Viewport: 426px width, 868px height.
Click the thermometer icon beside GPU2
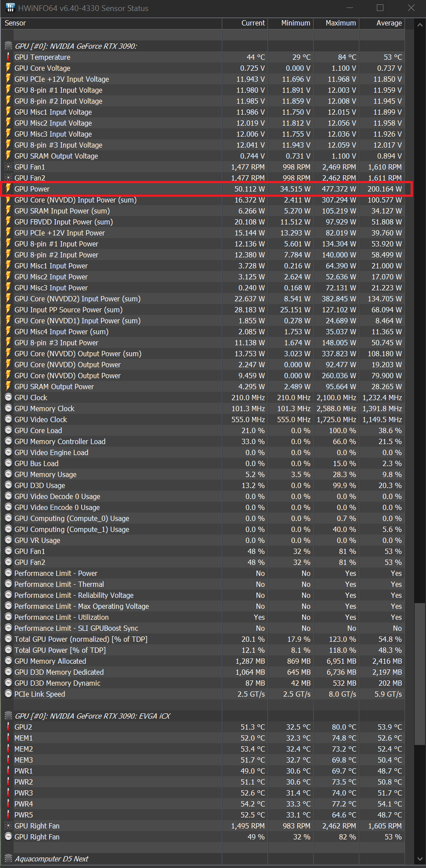pos(8,727)
